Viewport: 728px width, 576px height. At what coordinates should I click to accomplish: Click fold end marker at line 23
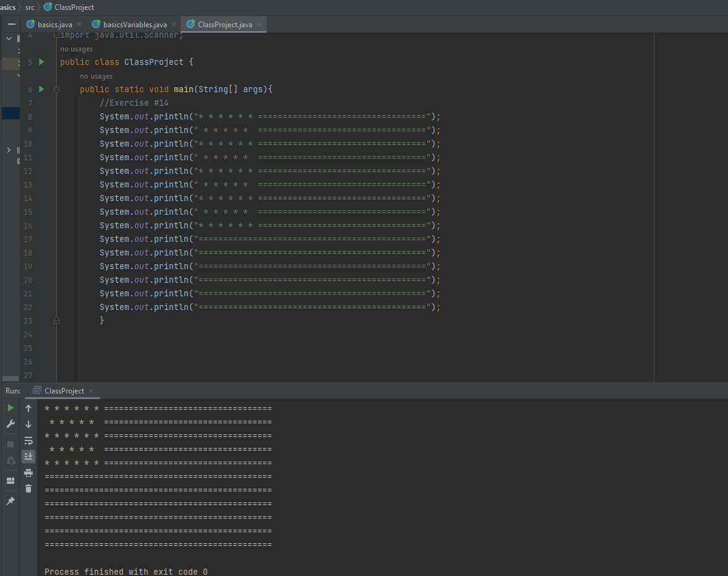click(56, 320)
